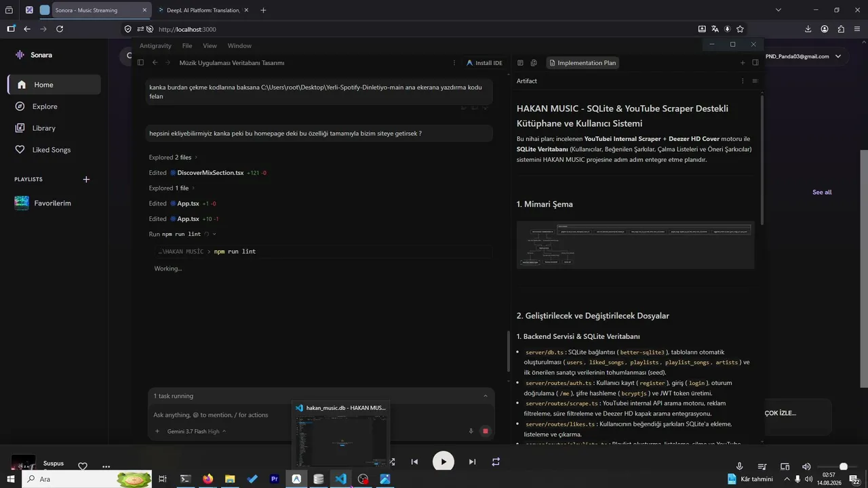Stop the running agent task
Screen dimensions: 868x488
(x=486, y=431)
